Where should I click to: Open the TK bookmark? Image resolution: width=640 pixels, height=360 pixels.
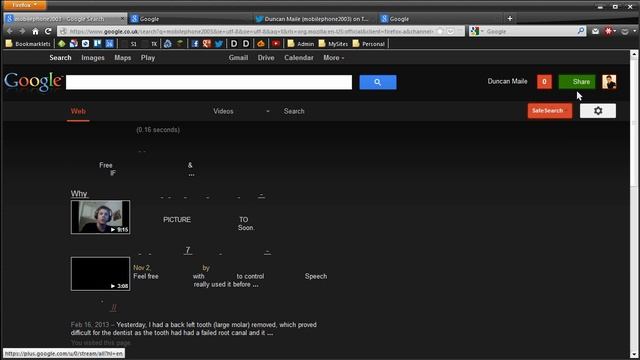coord(151,44)
